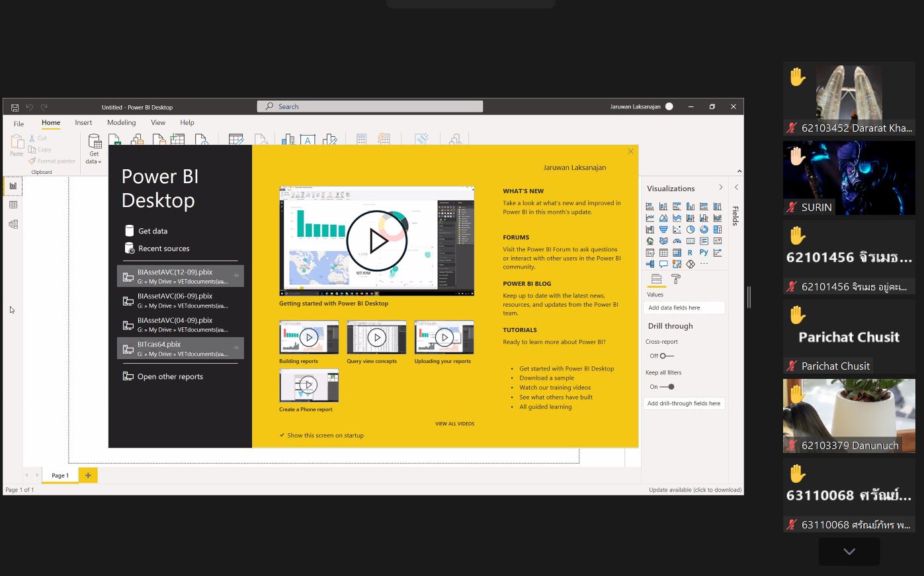This screenshot has width=924, height=576.
Task: Select the Map (globe) visualization
Action: coord(650,241)
